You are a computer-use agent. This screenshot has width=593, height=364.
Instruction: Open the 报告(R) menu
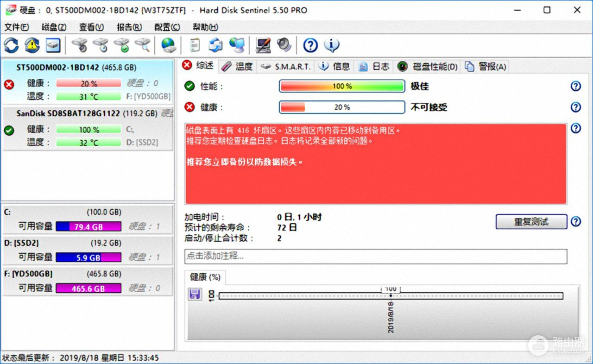click(x=129, y=27)
